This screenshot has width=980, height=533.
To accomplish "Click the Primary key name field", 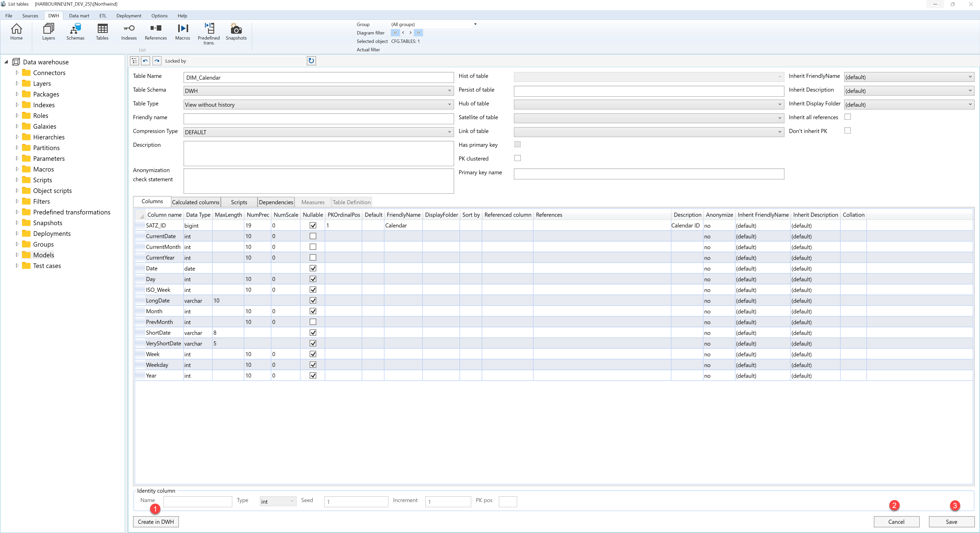I will (x=649, y=174).
